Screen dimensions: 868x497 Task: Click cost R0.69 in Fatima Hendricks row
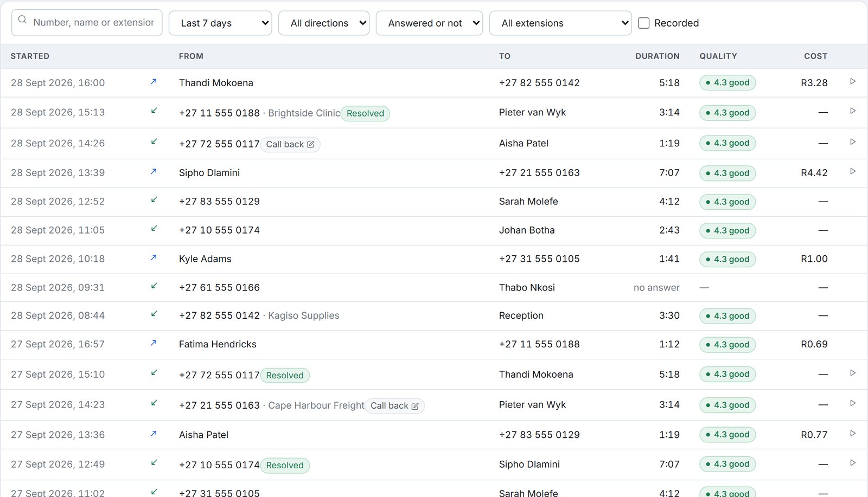[814, 344]
